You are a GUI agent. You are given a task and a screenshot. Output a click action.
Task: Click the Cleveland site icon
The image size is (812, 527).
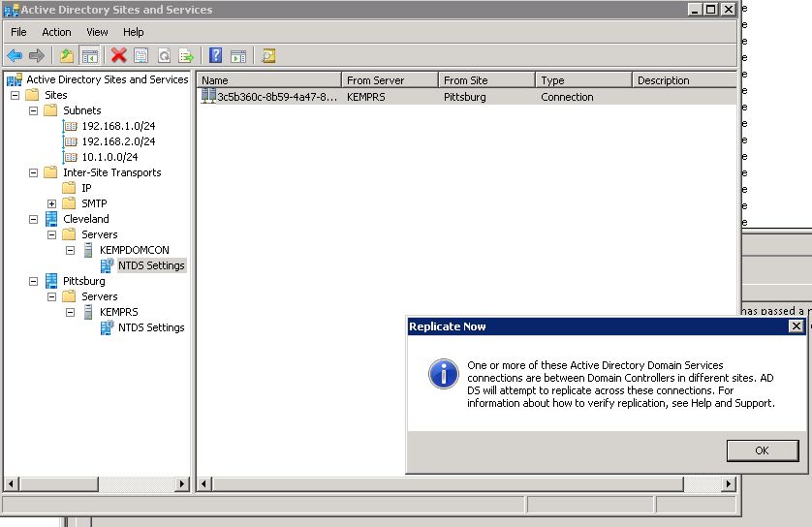pyautogui.click(x=51, y=219)
